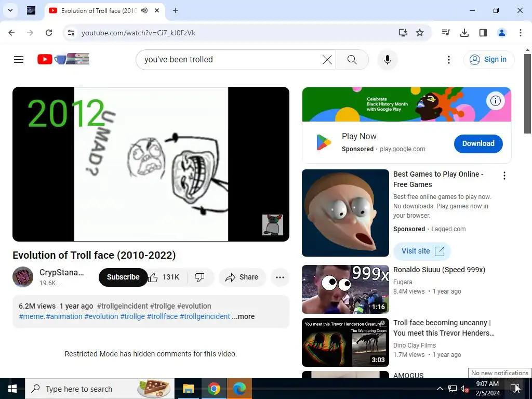Click the #animation hashtag link
Screen dimensions: 532x399
[64, 316]
